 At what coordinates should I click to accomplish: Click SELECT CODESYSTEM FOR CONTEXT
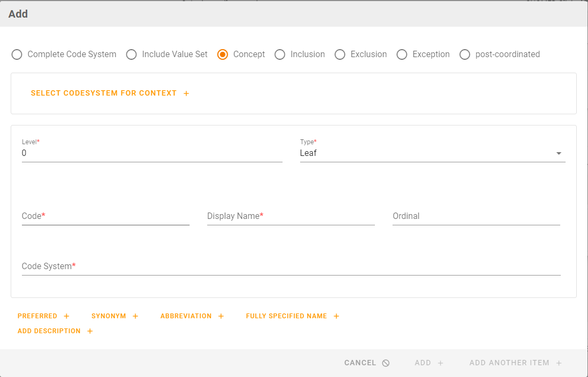coord(104,93)
